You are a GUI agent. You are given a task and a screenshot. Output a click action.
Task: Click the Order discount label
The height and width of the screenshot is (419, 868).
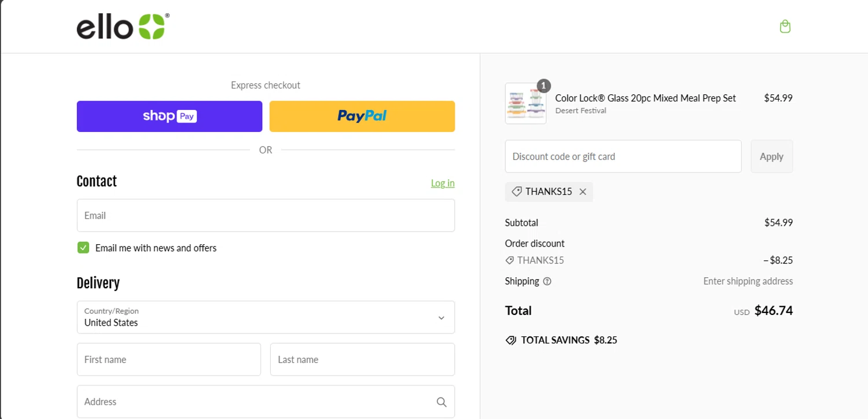point(535,244)
